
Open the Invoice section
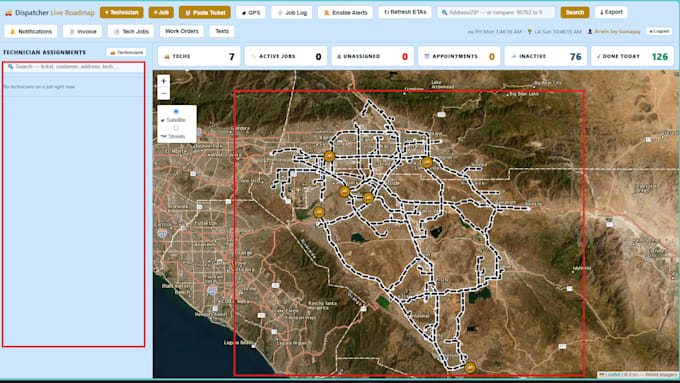pyautogui.click(x=82, y=31)
